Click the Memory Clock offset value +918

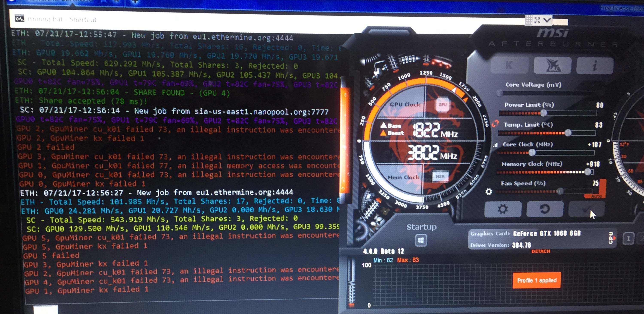593,164
